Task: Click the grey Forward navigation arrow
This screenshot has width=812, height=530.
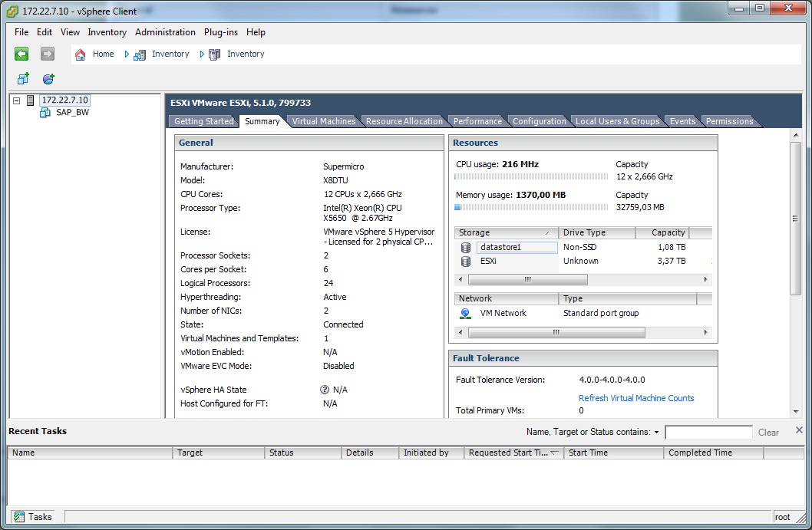Action: click(x=47, y=54)
